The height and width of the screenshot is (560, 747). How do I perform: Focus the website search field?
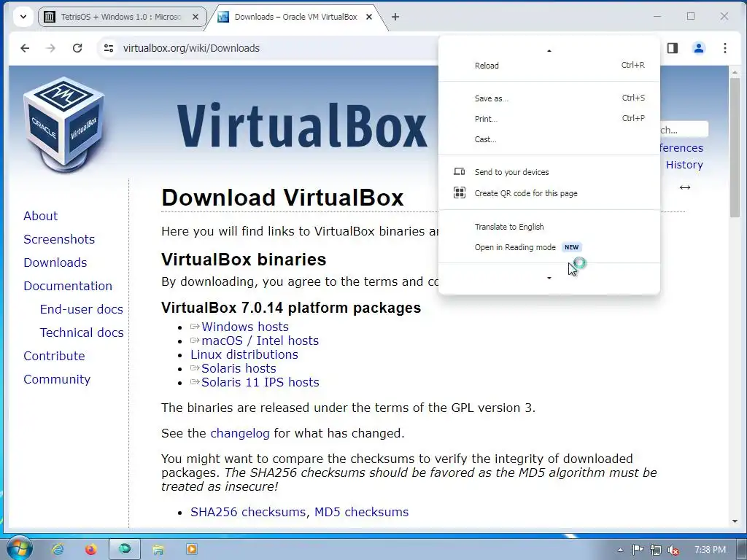pyautogui.click(x=684, y=130)
